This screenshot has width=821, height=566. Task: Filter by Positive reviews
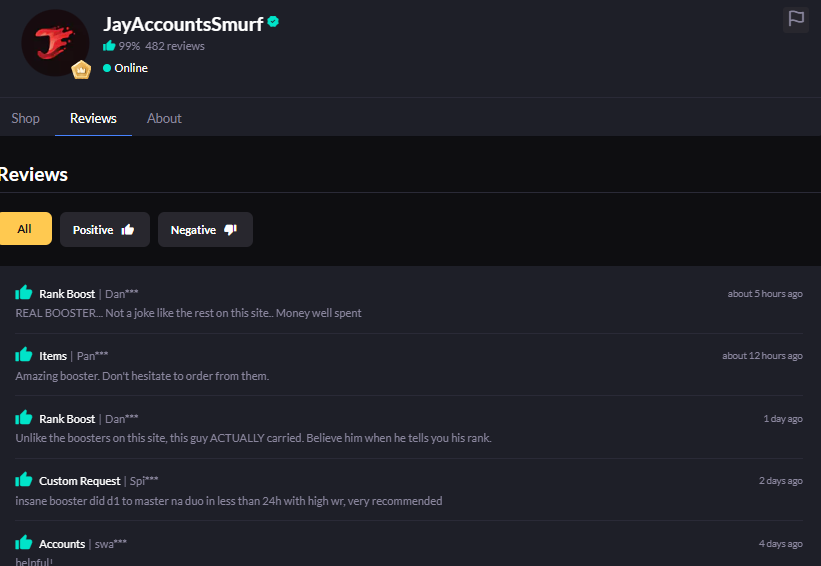105,229
